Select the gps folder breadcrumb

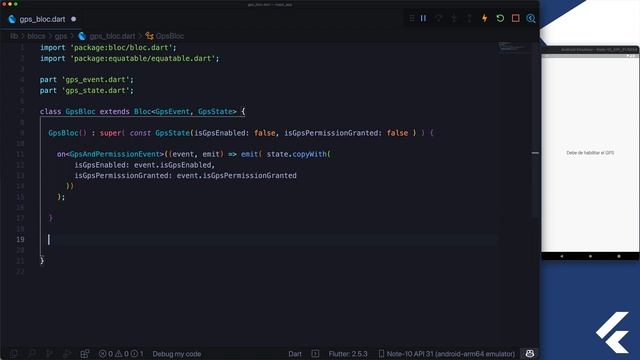[61, 36]
